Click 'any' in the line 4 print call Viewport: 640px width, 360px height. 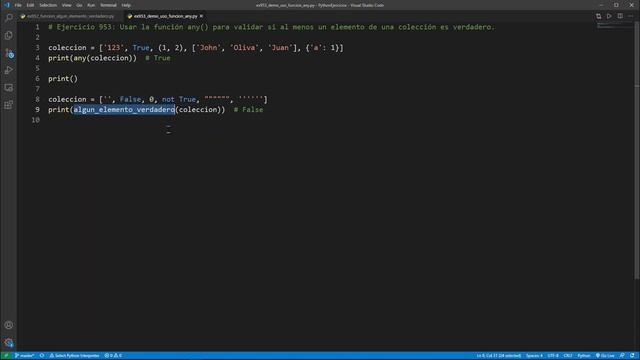pyautogui.click(x=80, y=58)
